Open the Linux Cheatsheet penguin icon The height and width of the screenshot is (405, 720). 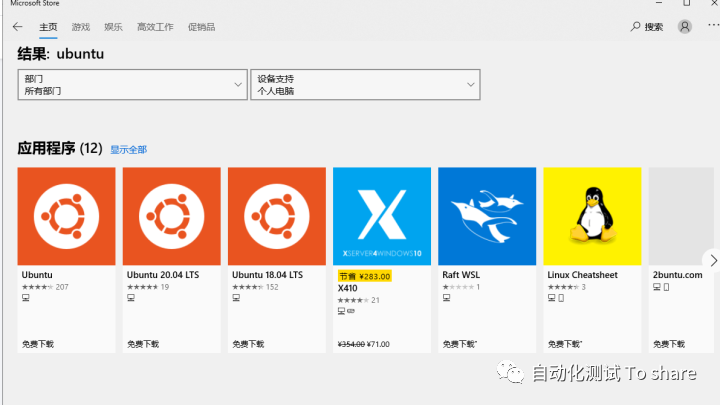592,216
